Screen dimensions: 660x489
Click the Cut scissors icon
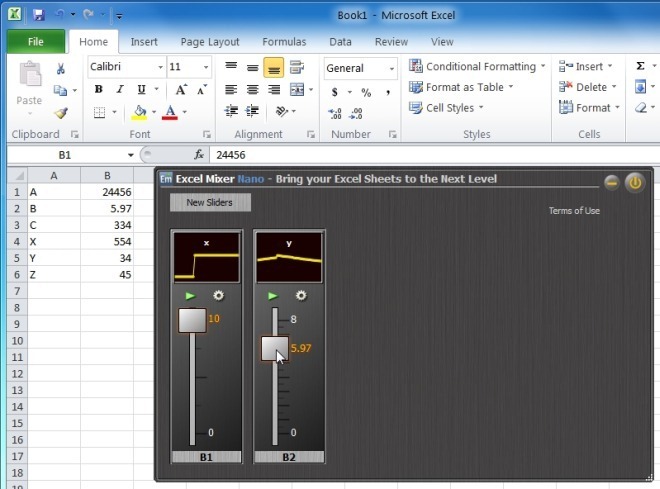(x=61, y=69)
